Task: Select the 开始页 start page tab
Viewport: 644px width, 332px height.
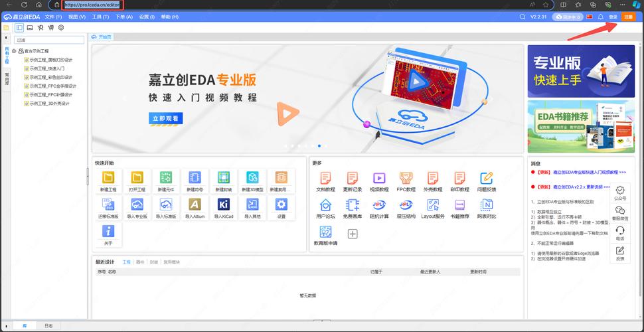Action: pyautogui.click(x=102, y=37)
